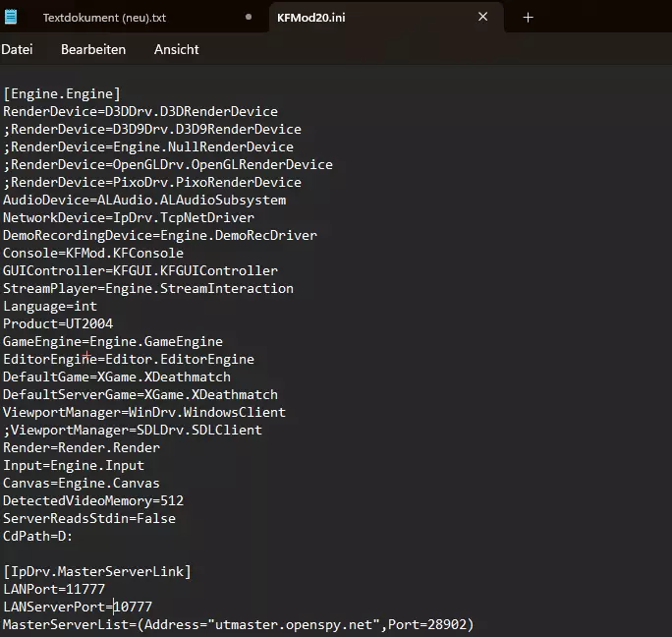The height and width of the screenshot is (637, 672).
Task: Click commented OpenGLDrv.OpenGLRenderDevice line
Action: [168, 165]
